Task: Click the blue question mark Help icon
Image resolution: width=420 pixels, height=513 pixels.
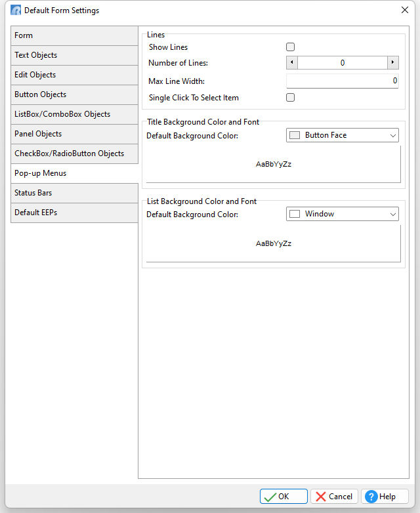Action: click(x=371, y=497)
